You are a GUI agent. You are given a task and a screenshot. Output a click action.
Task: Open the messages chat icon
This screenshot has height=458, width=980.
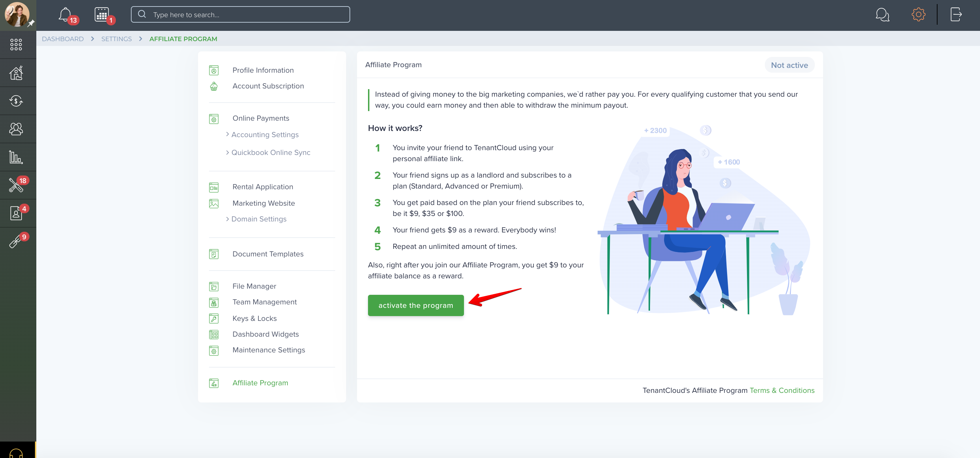[882, 15]
